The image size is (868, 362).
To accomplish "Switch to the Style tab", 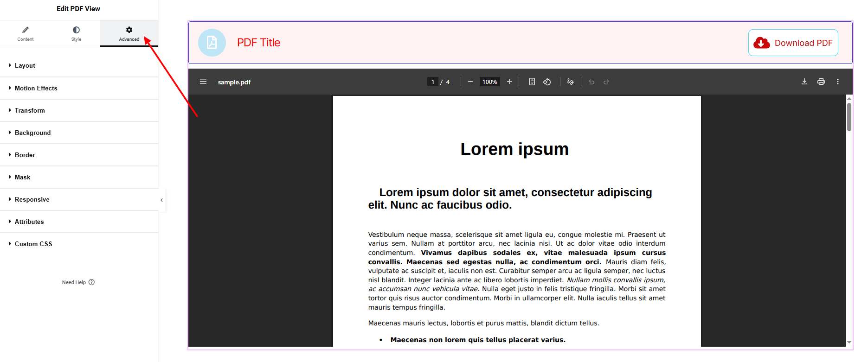I will (x=76, y=34).
